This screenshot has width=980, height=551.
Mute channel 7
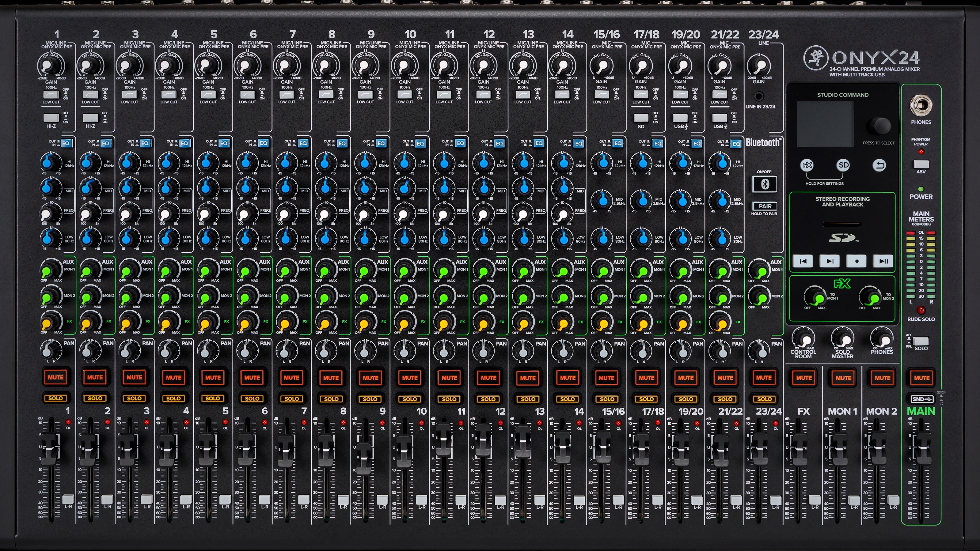click(x=292, y=378)
